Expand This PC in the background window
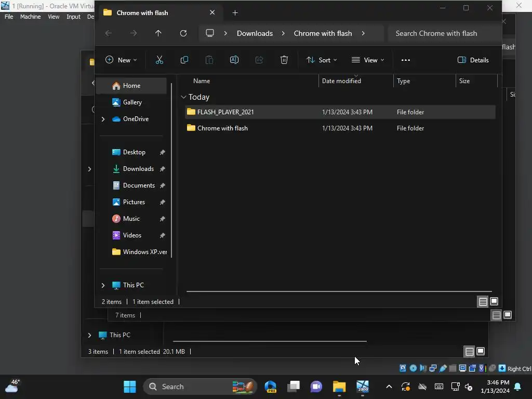 click(x=89, y=335)
